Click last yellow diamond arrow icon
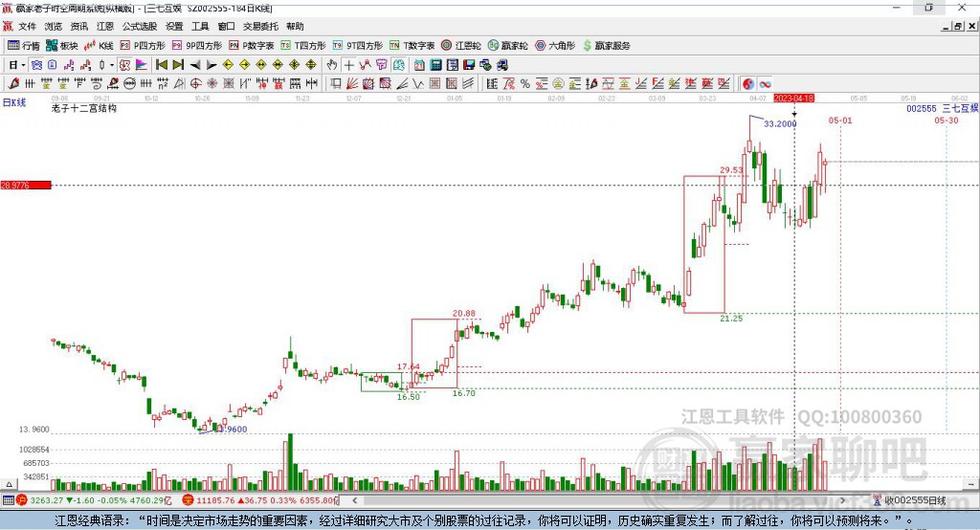 click(311, 65)
